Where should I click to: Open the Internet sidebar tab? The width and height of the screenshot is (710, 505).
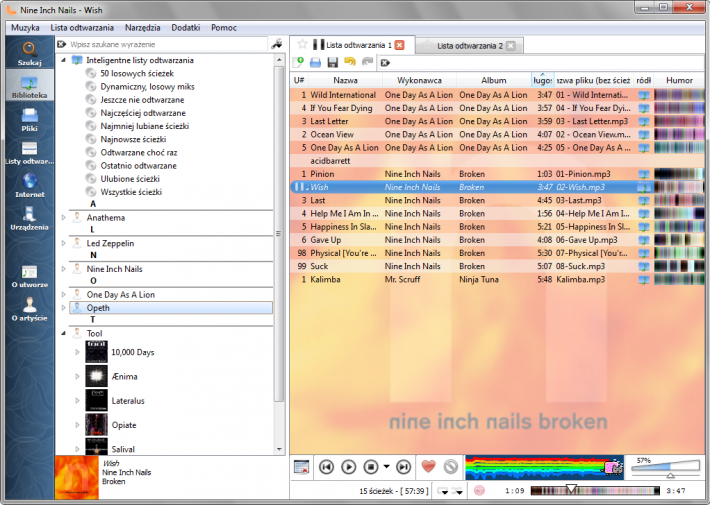[29, 185]
